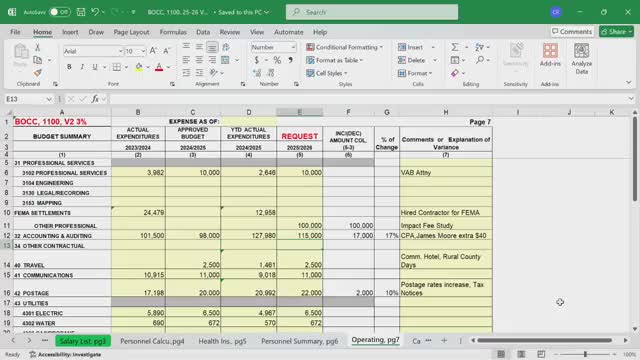Image resolution: width=640 pixels, height=360 pixels.
Task: Toggle Underline formatting
Action: (x=95, y=67)
